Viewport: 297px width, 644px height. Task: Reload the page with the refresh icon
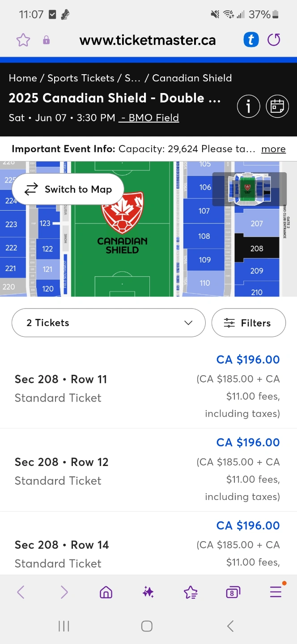pyautogui.click(x=274, y=40)
